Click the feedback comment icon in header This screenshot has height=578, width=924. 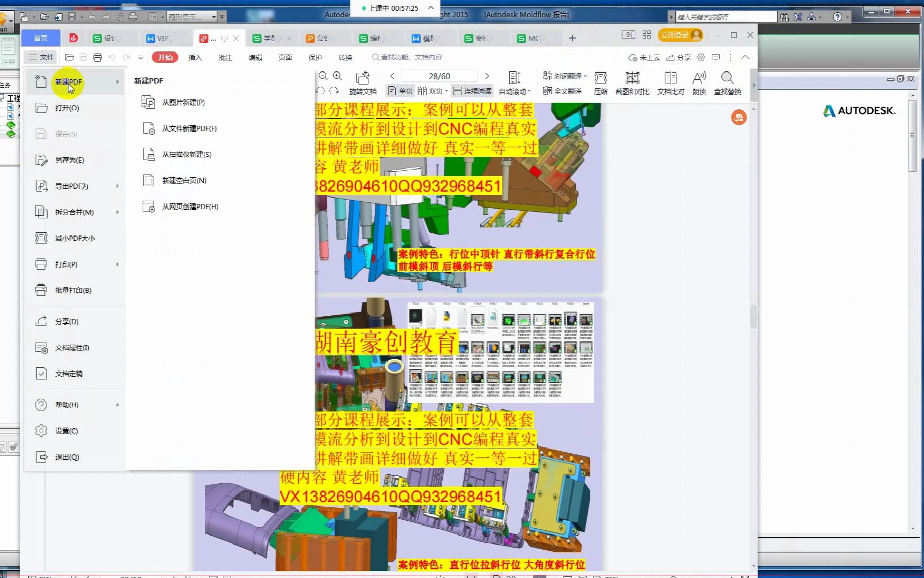tap(716, 57)
